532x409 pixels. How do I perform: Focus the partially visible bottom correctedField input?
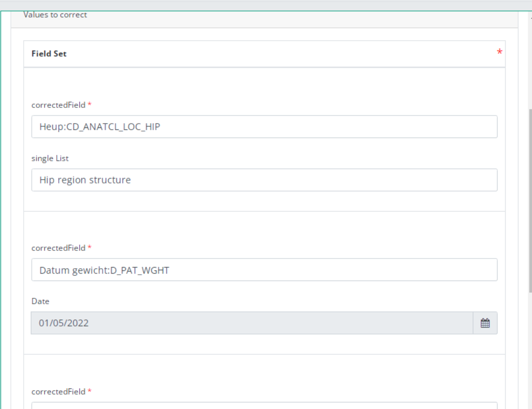pos(264,405)
